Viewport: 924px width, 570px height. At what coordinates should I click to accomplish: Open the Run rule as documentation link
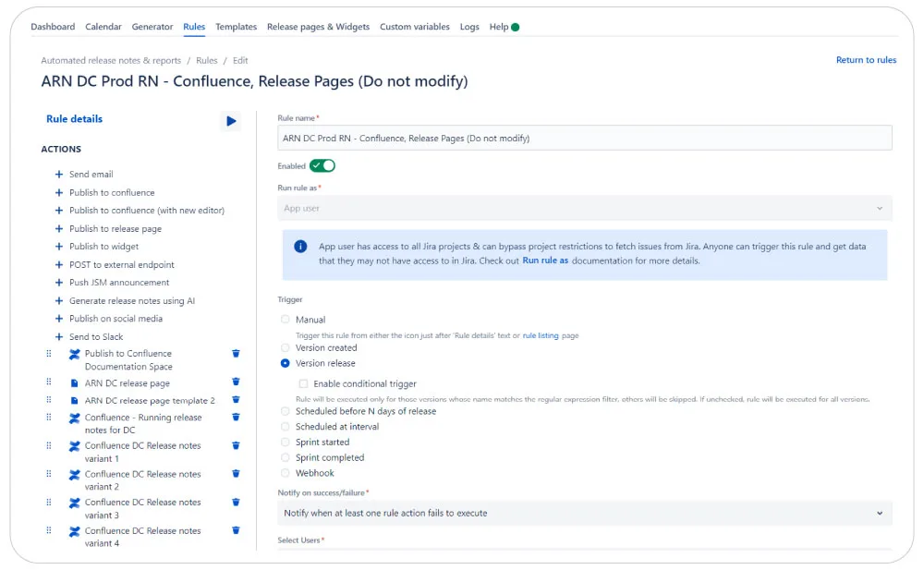[546, 261]
